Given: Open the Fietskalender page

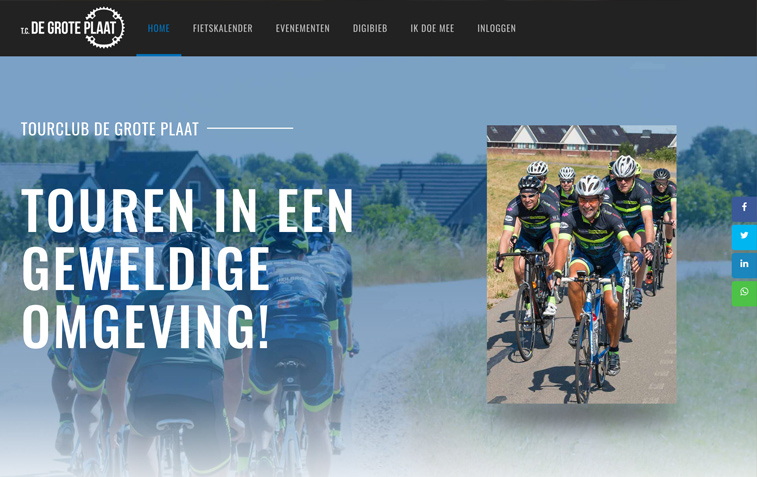Looking at the screenshot, I should click(x=223, y=28).
